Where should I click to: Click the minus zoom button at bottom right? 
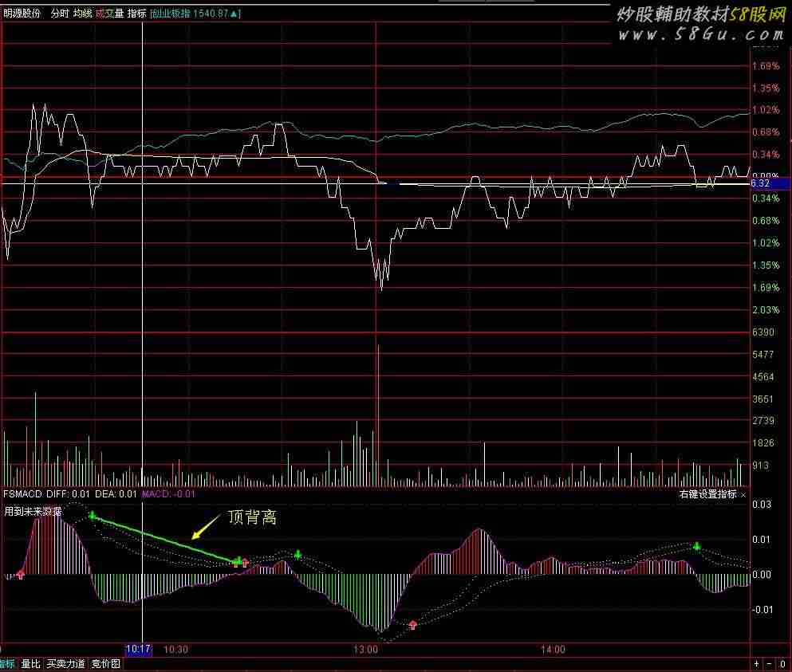point(769,663)
